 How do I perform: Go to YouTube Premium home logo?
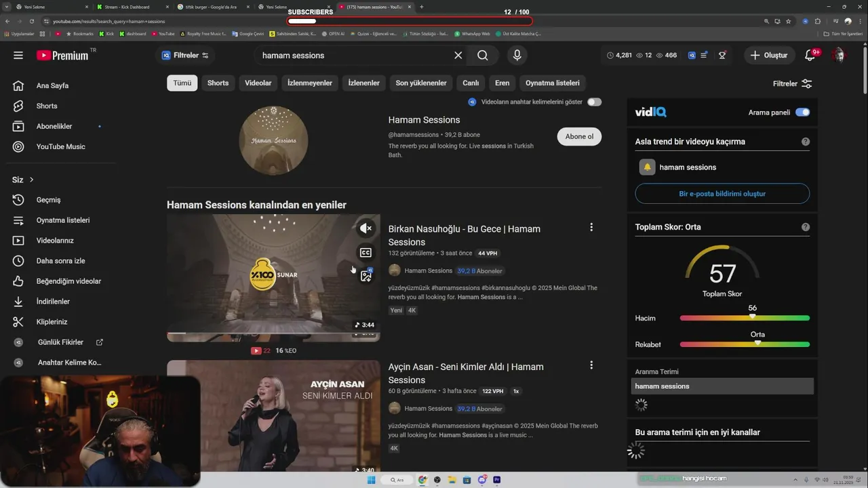(x=62, y=56)
